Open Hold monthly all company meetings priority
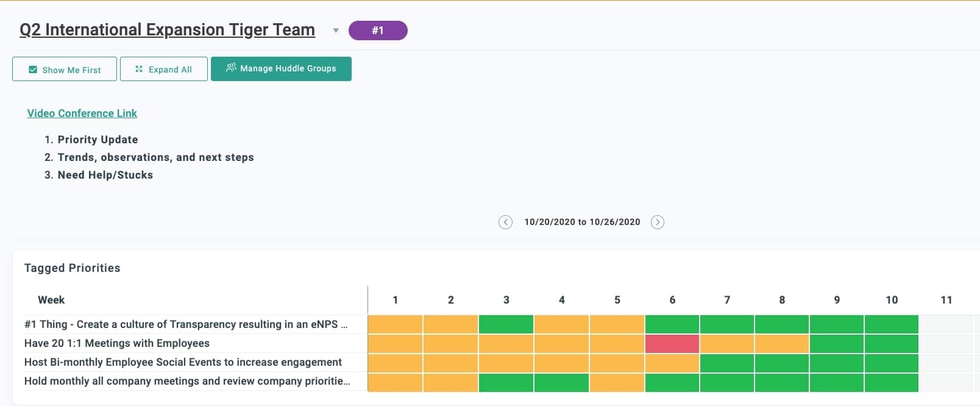This screenshot has width=980, height=406. (x=187, y=381)
